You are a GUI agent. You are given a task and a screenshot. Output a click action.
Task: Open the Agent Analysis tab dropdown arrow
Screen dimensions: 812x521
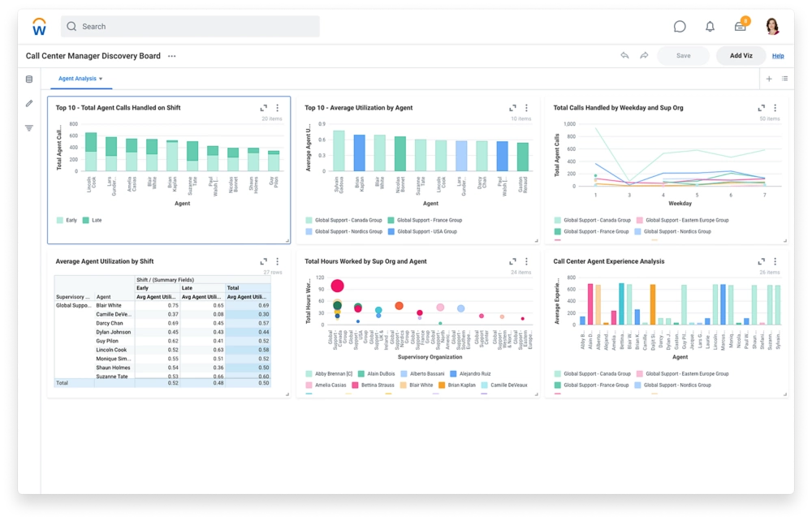(101, 80)
